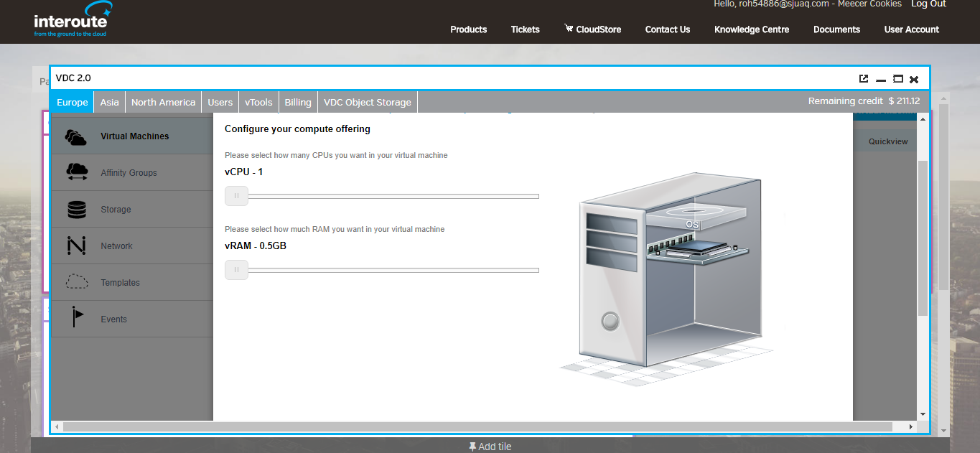Click the vertical scrollbar down arrow
Viewport: 980px width, 453px height.
pyautogui.click(x=923, y=414)
